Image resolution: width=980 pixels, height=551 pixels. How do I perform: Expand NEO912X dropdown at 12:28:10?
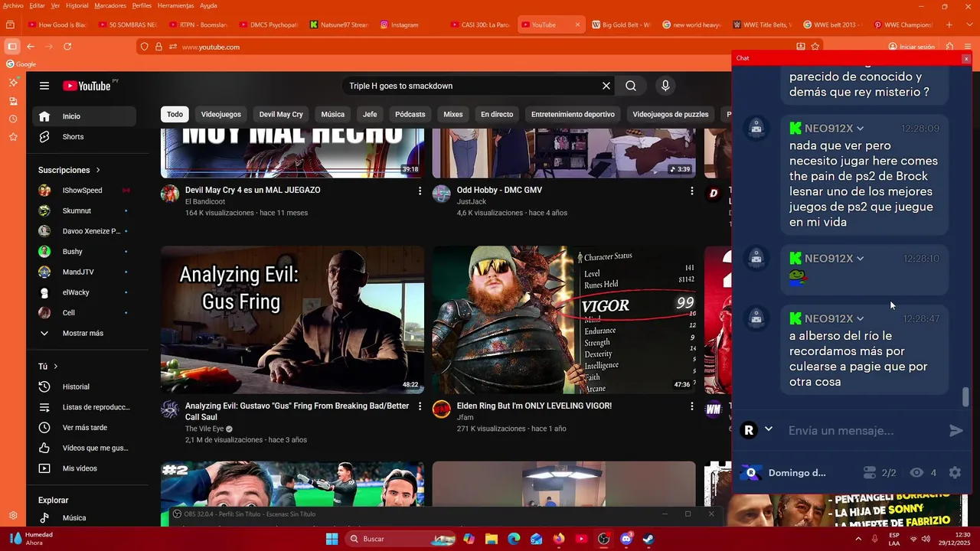click(x=860, y=259)
